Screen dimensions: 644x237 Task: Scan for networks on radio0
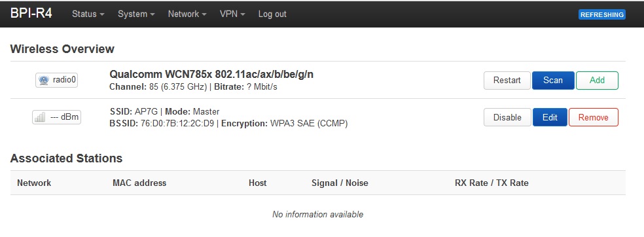click(553, 81)
